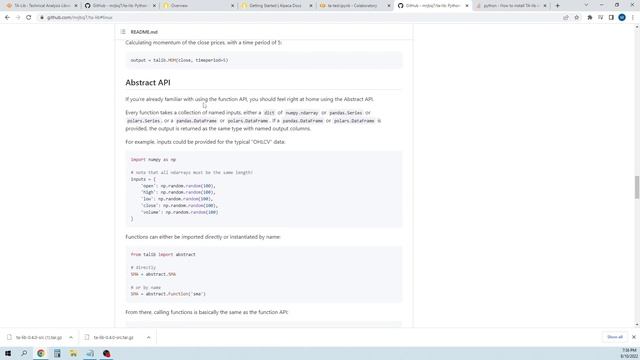The height and width of the screenshot is (360, 640).
Task: Open the Chrome profile avatar
Action: pos(622,18)
